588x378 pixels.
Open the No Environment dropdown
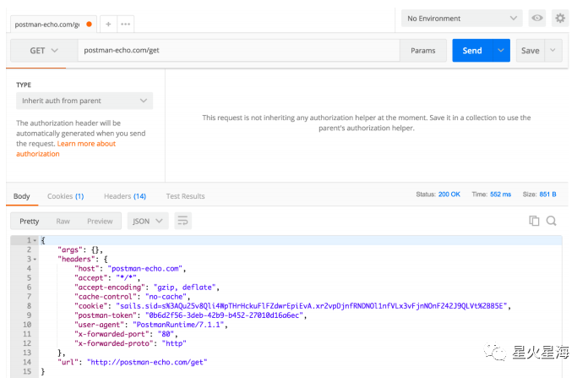[461, 19]
